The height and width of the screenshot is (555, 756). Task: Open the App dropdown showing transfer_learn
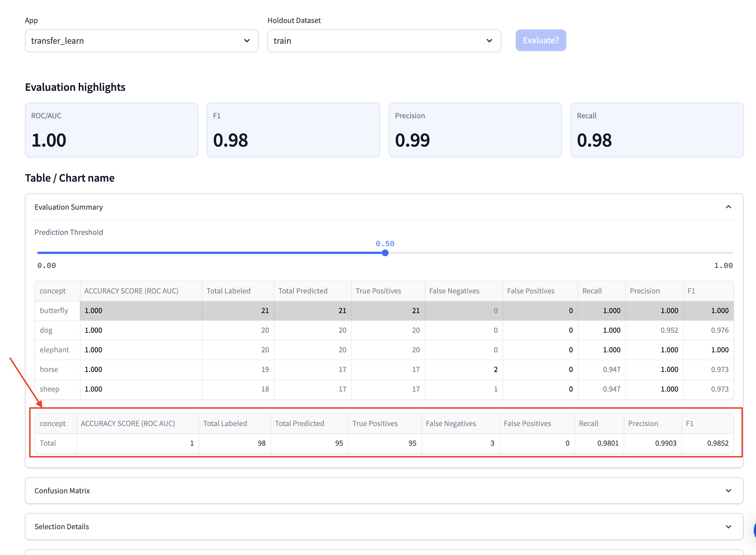click(x=142, y=41)
